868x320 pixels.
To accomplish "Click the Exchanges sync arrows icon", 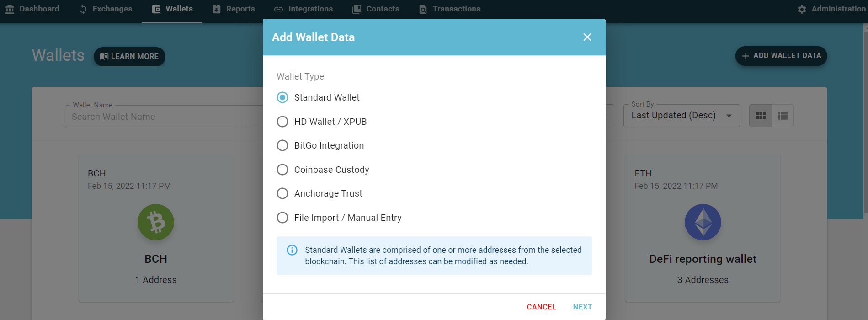I will pos(83,9).
